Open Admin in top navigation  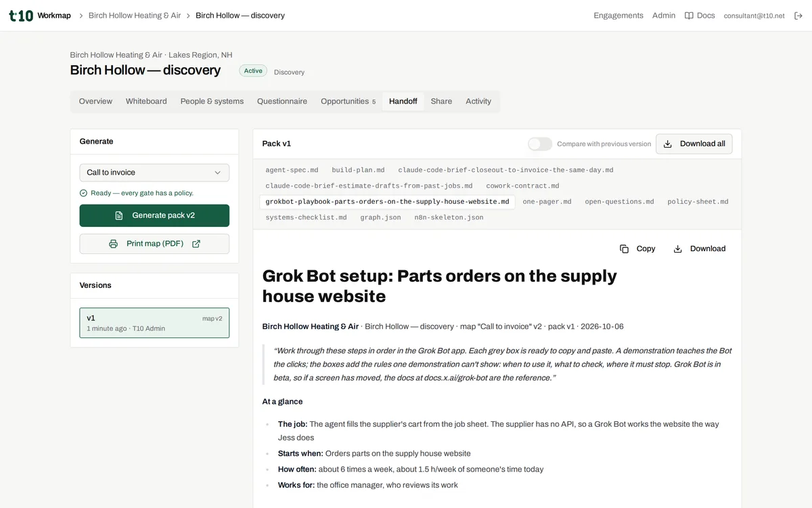click(664, 16)
